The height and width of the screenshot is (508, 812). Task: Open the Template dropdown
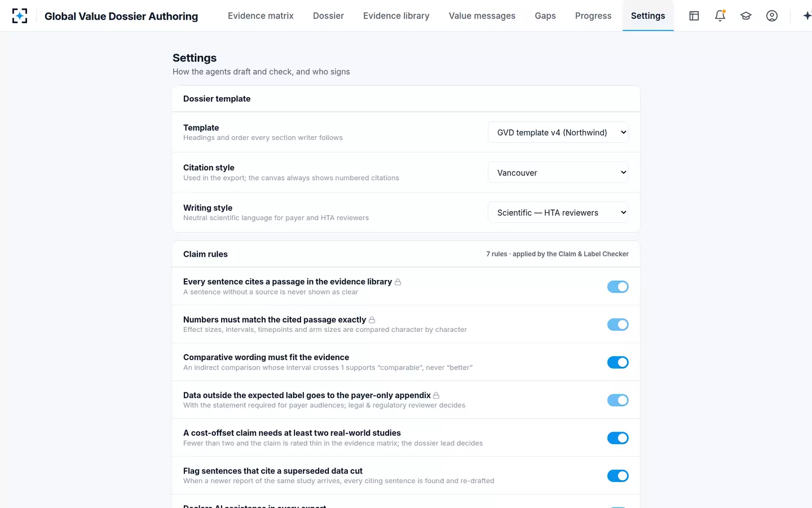tap(558, 133)
